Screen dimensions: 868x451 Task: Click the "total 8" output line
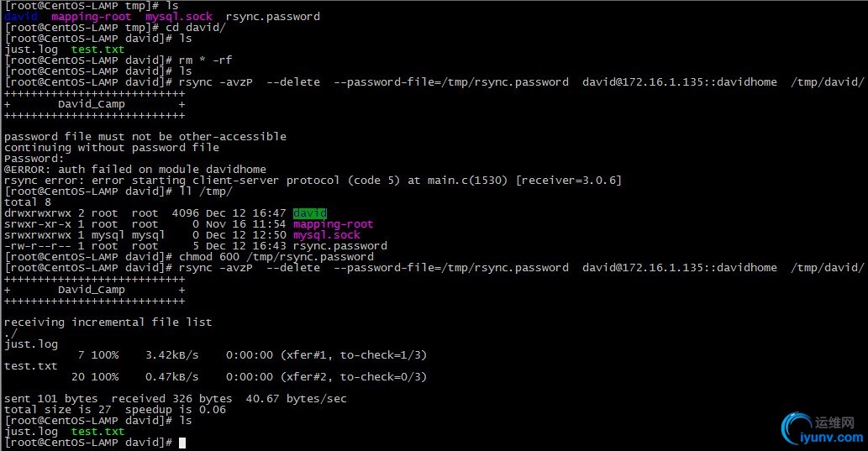[28, 202]
